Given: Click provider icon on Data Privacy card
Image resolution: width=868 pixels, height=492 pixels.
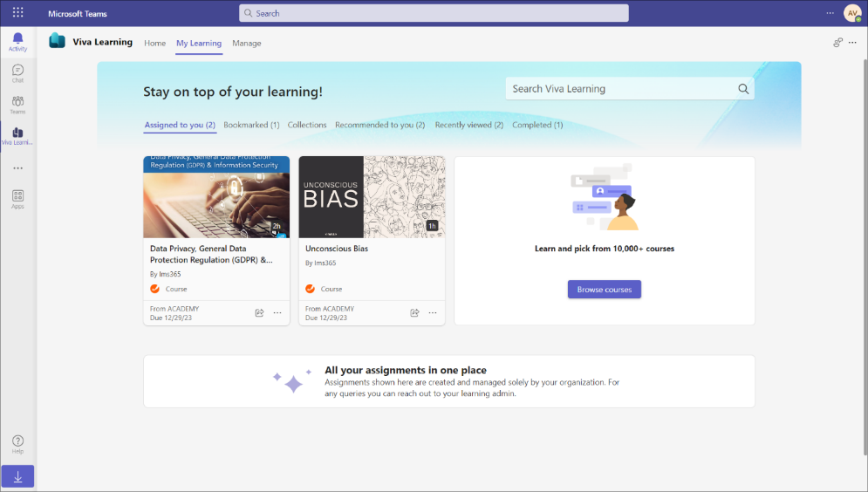Looking at the screenshot, I should (155, 289).
